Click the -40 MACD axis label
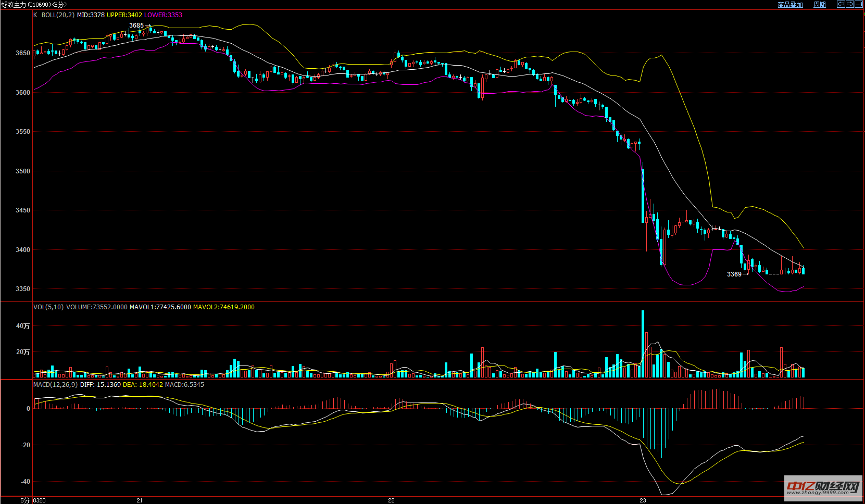The width and height of the screenshot is (865, 504). [x=26, y=482]
